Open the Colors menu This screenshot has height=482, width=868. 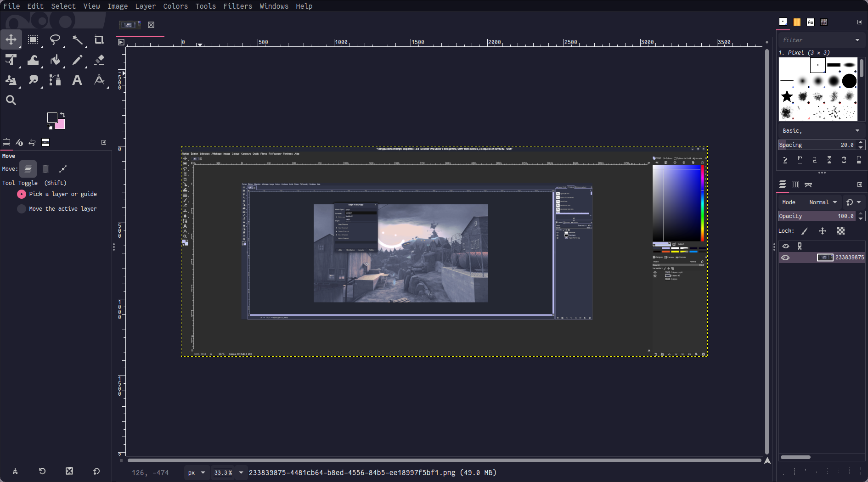(175, 6)
